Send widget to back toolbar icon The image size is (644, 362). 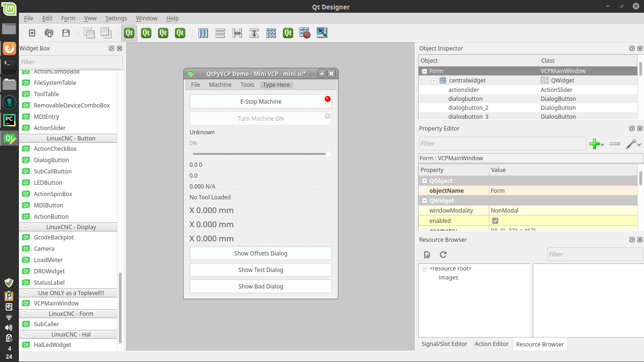pyautogui.click(x=89, y=33)
